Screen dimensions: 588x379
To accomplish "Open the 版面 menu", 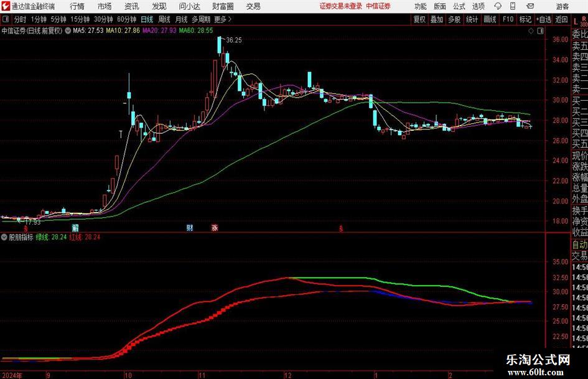I will click(440, 6).
